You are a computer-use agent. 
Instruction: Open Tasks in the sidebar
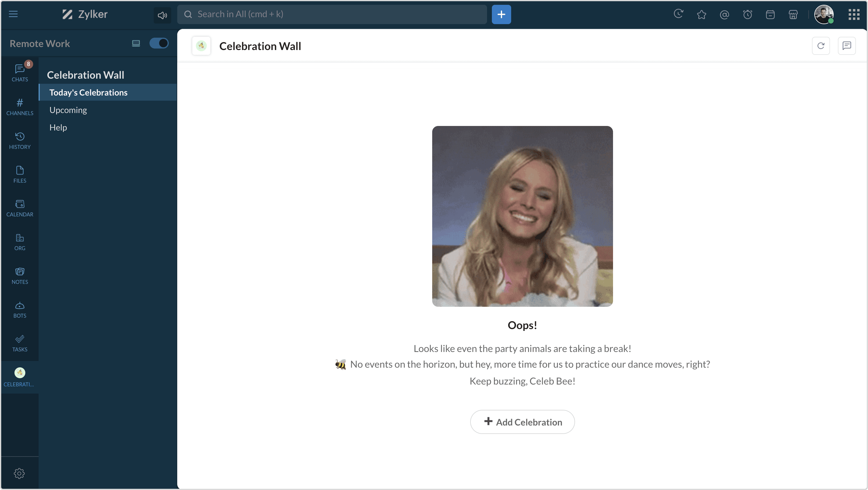pos(20,343)
